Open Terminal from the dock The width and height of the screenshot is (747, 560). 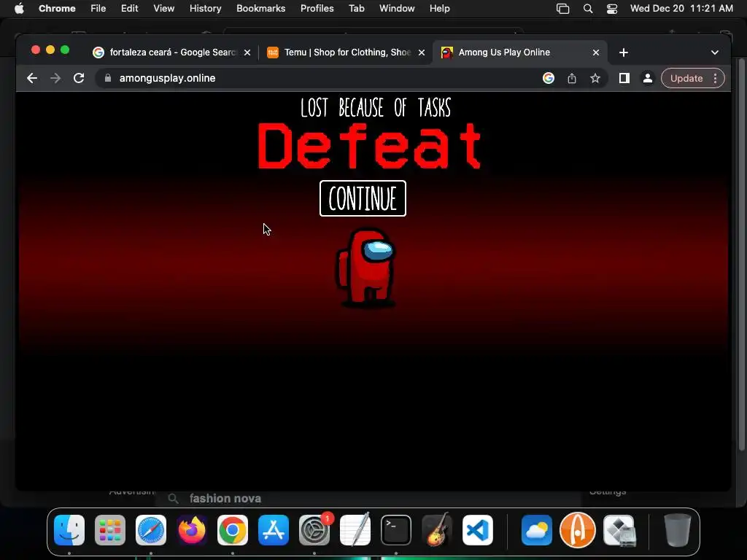click(396, 530)
